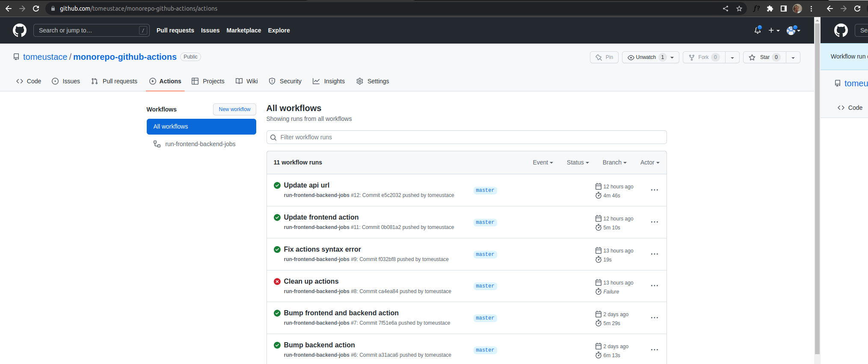Open the Wiki tab
This screenshot has height=364, width=868.
pyautogui.click(x=247, y=81)
